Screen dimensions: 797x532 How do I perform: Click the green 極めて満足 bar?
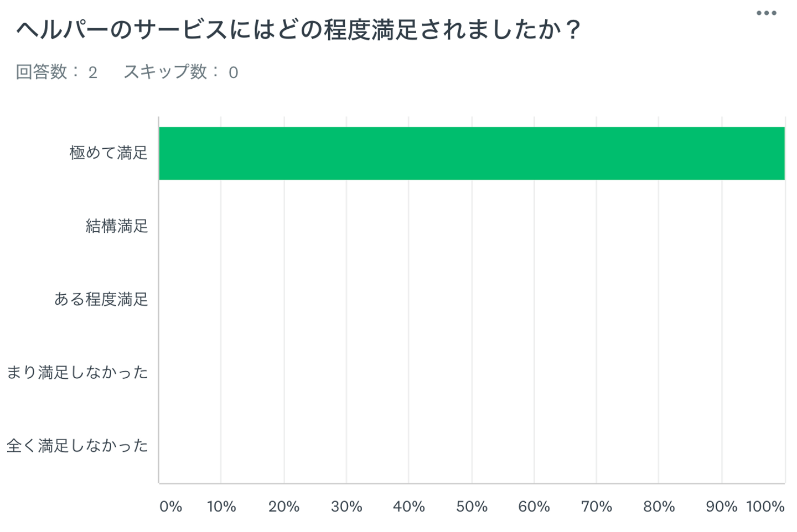472,153
